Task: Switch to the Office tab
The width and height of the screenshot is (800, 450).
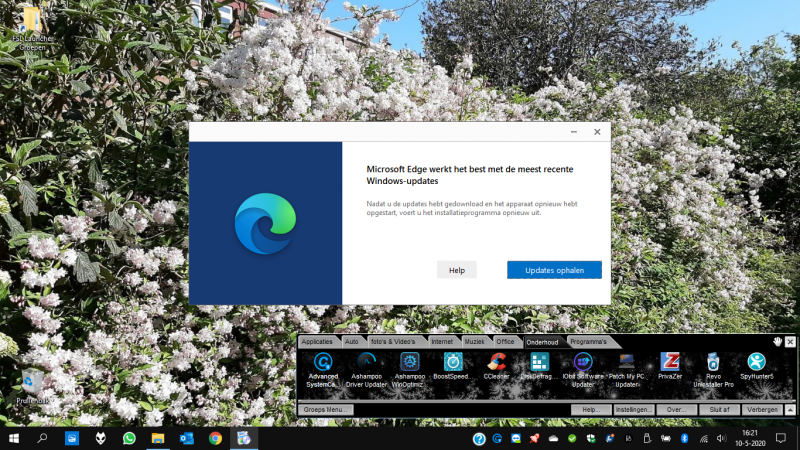Action: point(505,342)
